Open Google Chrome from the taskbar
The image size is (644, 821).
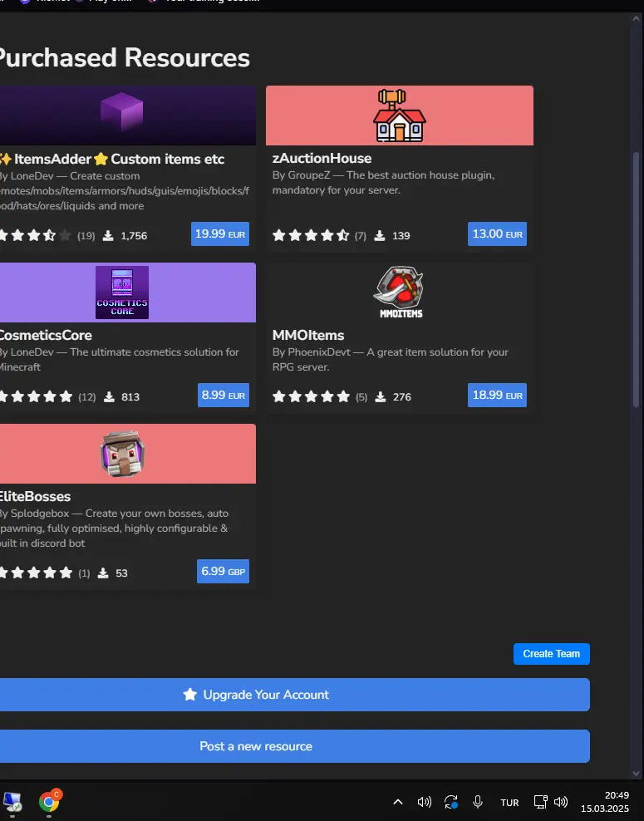tap(49, 801)
